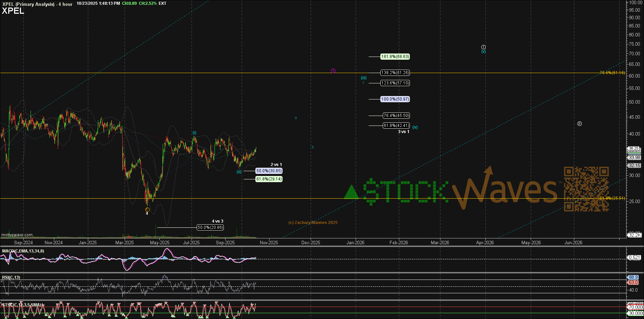Open the motivewave.com link
The width and height of the screenshot is (644, 319).
17,235
